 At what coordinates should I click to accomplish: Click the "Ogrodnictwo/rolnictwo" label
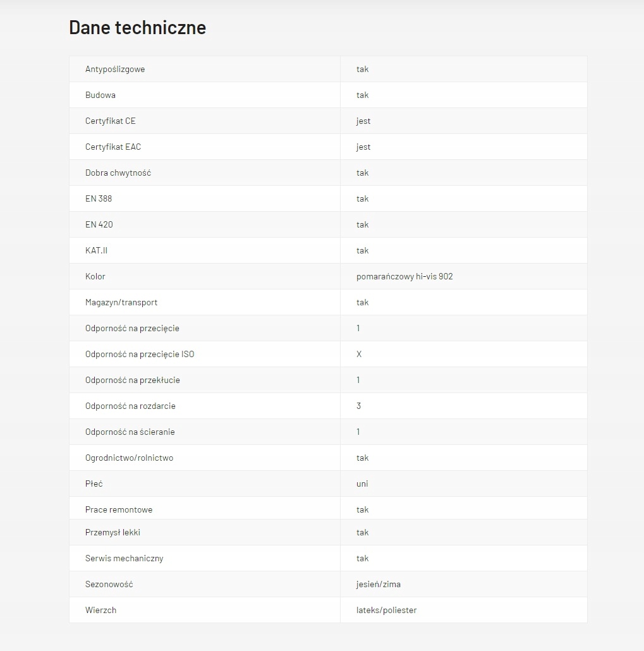(x=129, y=458)
